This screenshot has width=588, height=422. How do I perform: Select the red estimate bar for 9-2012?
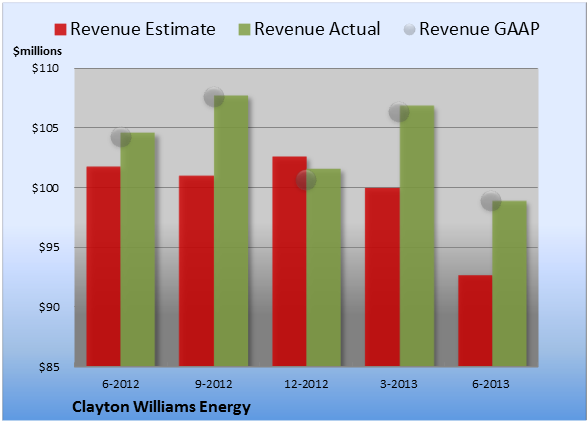pos(196,271)
